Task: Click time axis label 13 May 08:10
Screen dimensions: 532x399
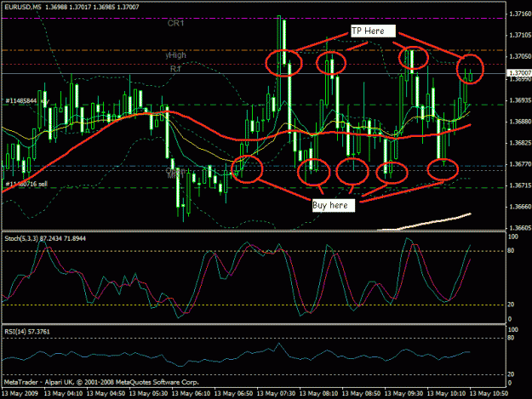Action: click(319, 393)
